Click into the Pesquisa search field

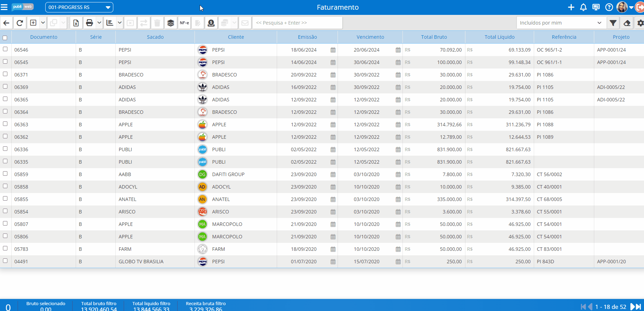(x=297, y=23)
